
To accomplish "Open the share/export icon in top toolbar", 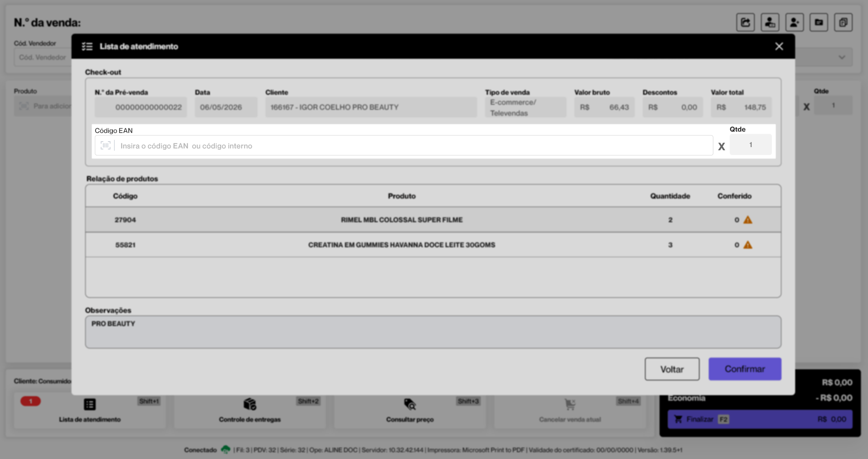I will pos(746,22).
